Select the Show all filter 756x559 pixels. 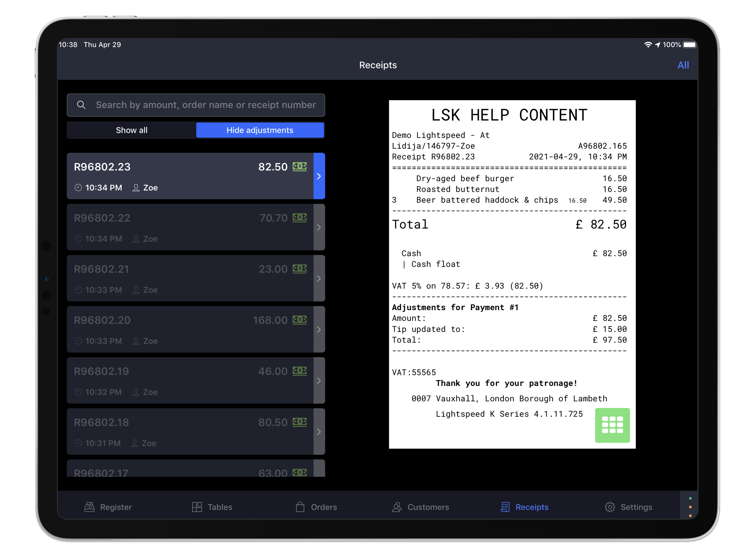pyautogui.click(x=132, y=130)
